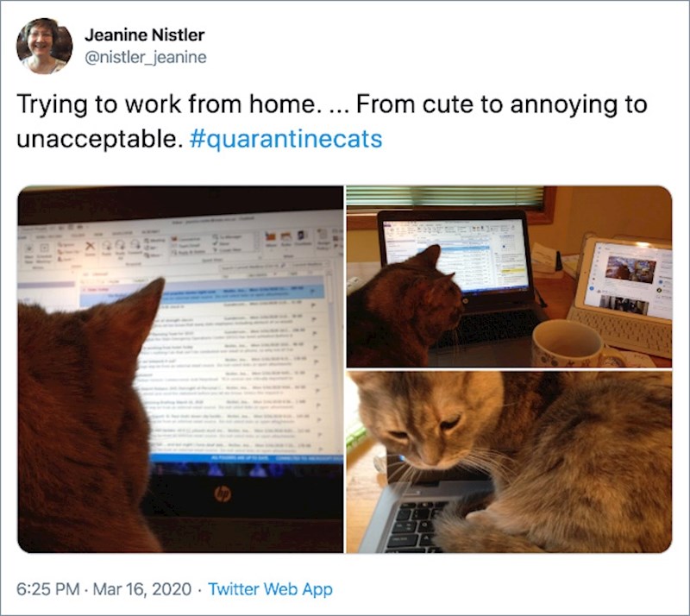
Task: Click the @nistler_jeanine handle
Action: coord(145,57)
